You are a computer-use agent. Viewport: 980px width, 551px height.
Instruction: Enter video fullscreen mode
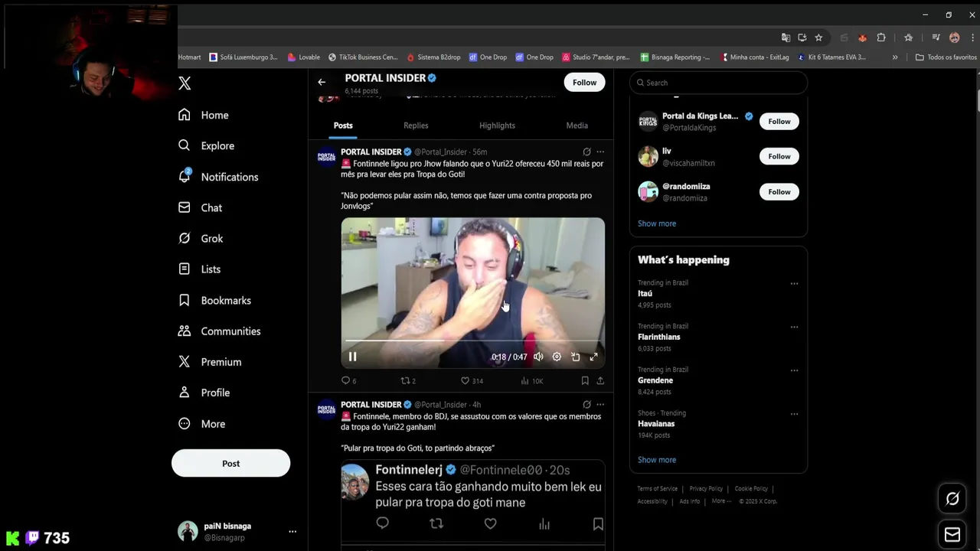593,357
